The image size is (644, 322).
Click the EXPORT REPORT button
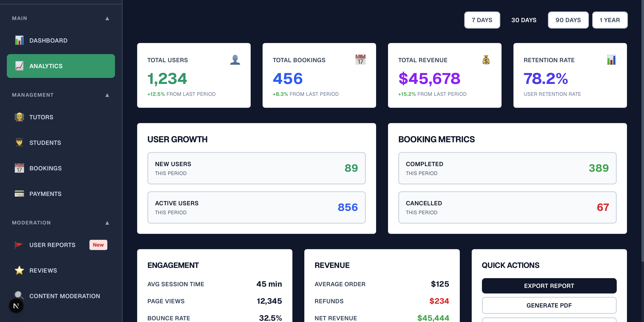click(x=549, y=286)
